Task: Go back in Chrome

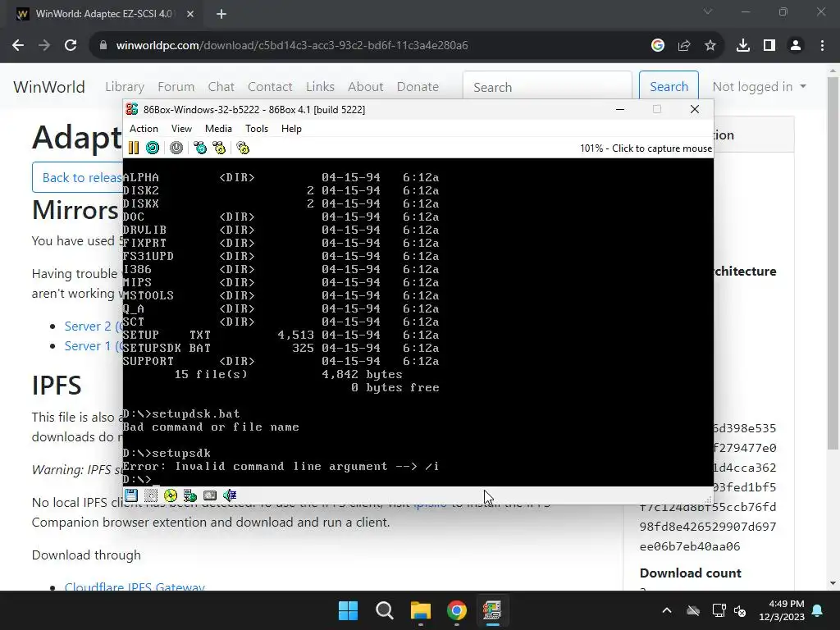Action: click(18, 46)
